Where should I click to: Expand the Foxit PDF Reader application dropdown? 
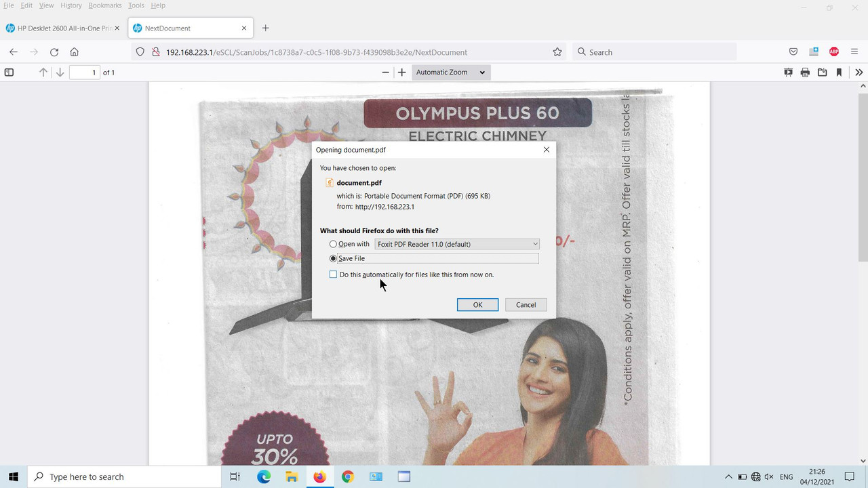pos(457,244)
